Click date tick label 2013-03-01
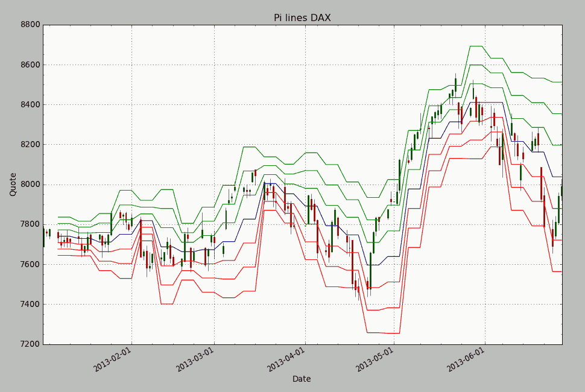The image size is (585, 392). click(x=195, y=359)
